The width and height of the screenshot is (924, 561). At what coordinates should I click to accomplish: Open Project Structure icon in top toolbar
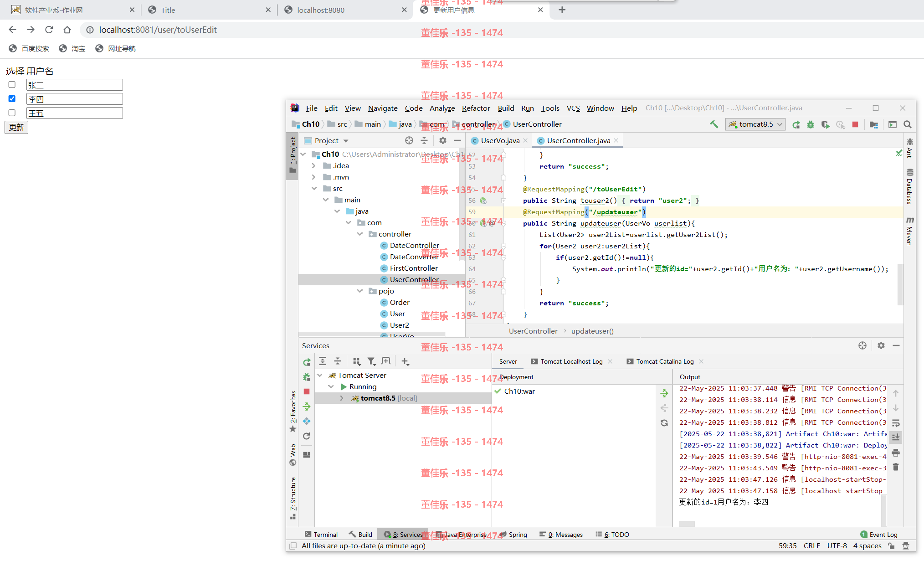coord(874,124)
